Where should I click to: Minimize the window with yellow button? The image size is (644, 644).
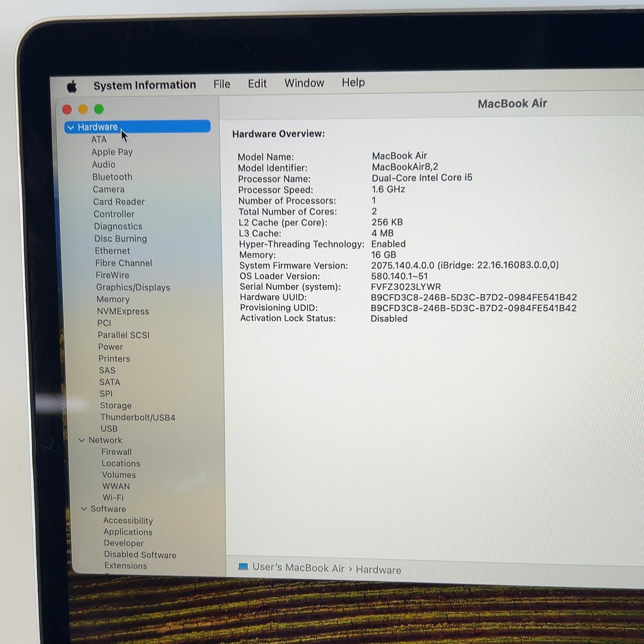(x=83, y=109)
